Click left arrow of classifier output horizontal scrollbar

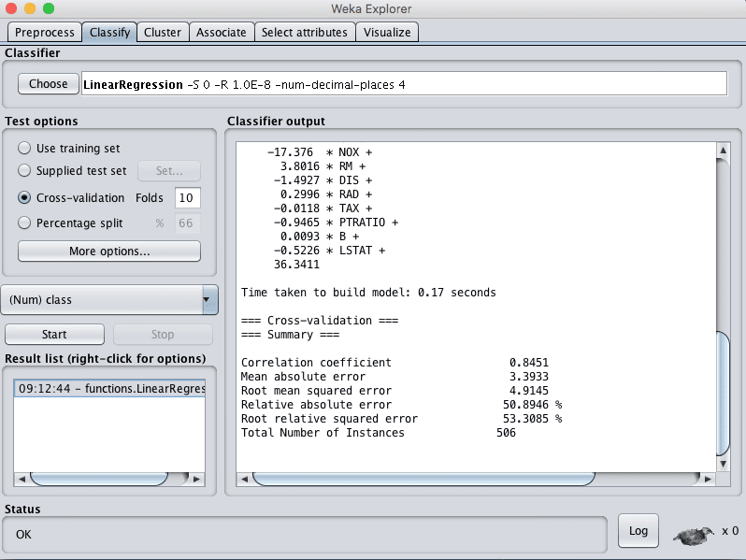[x=244, y=479]
